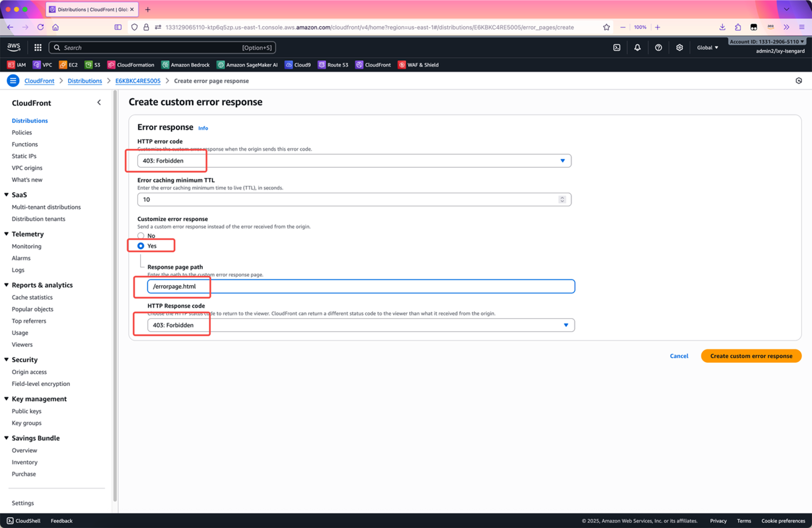Select the No radio option

point(141,236)
